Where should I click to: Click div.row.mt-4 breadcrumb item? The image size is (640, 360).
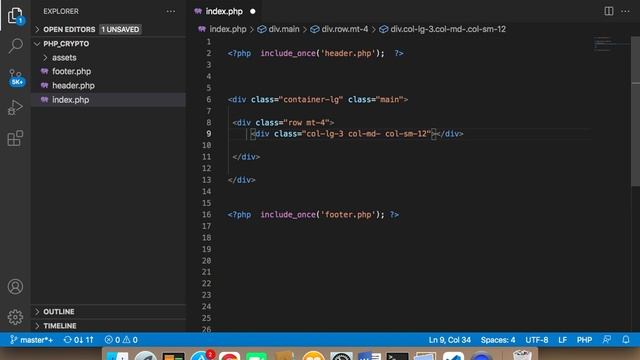click(344, 29)
